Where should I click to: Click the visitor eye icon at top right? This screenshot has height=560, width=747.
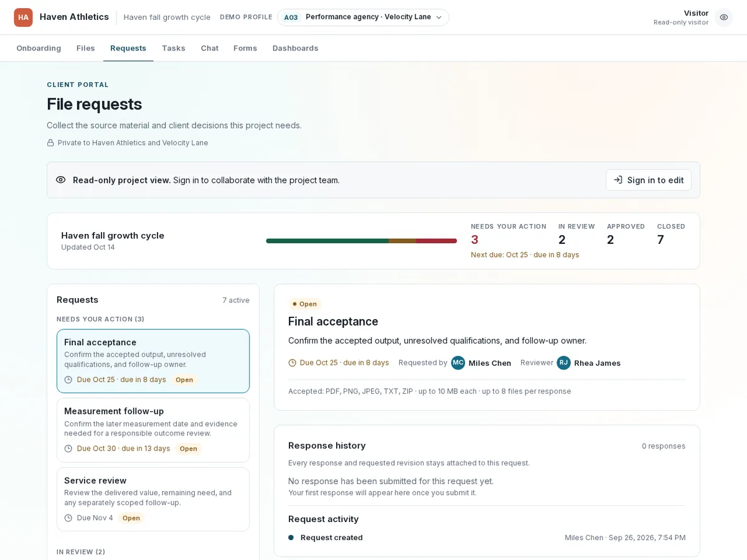pos(723,17)
